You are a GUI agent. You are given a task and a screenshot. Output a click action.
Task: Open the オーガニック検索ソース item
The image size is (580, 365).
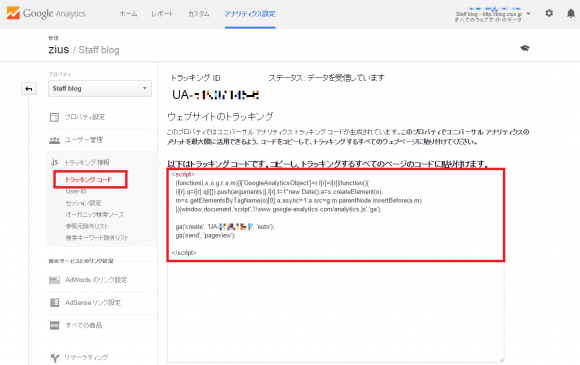(x=95, y=214)
